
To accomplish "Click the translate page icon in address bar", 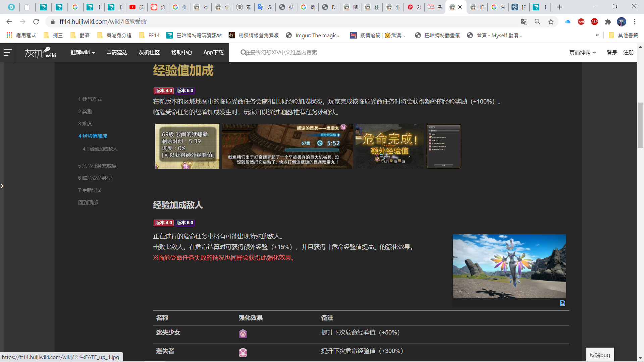I will pos(524,22).
